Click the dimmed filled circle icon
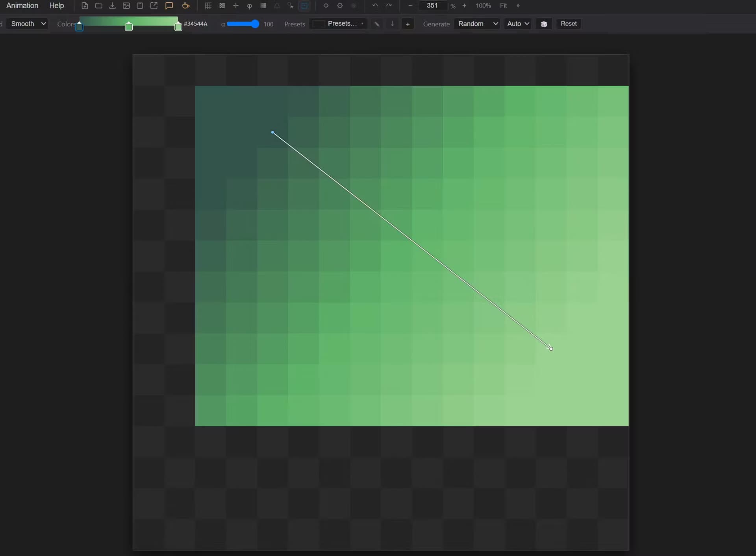756x556 pixels. coord(354,6)
